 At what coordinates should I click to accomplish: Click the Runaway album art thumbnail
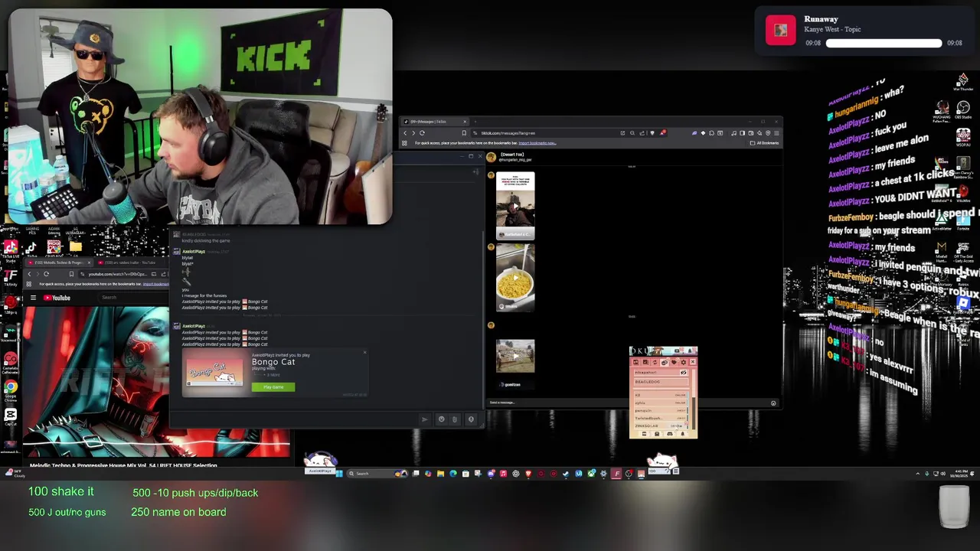pyautogui.click(x=781, y=31)
